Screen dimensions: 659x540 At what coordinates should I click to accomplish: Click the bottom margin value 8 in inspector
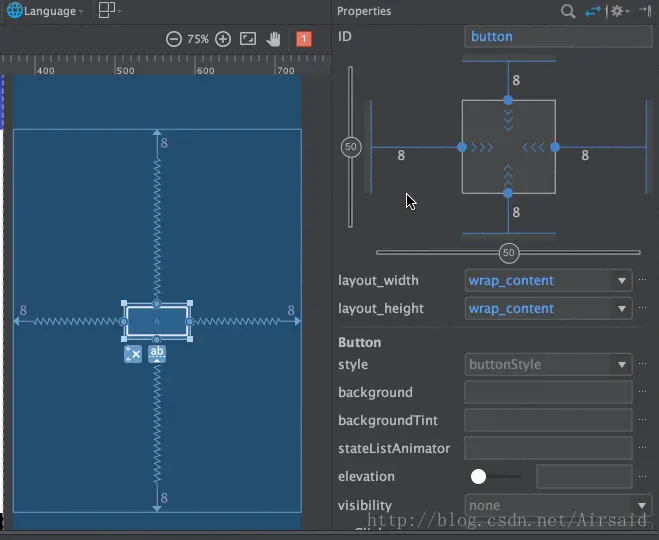pos(516,212)
